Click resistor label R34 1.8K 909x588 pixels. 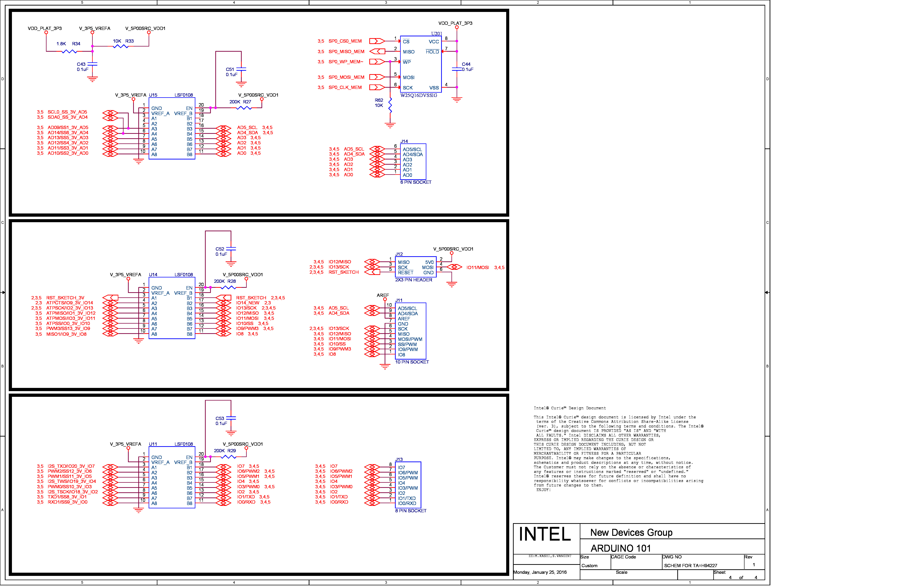tap(68, 44)
